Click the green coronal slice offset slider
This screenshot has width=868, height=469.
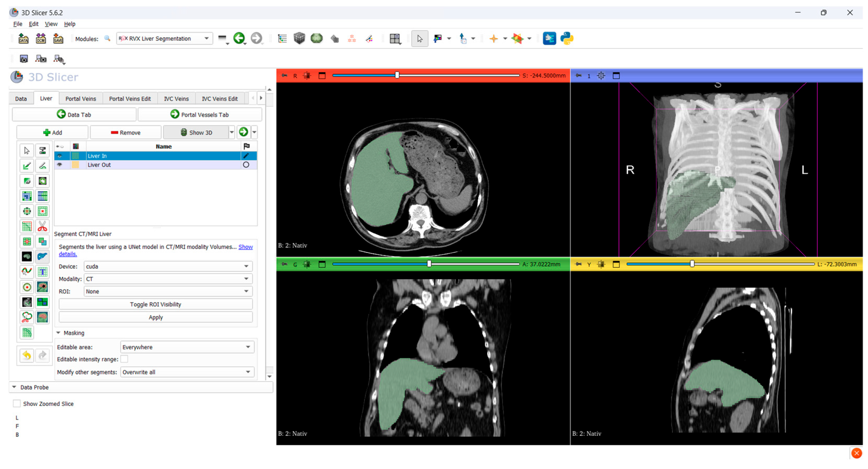pyautogui.click(x=425, y=264)
